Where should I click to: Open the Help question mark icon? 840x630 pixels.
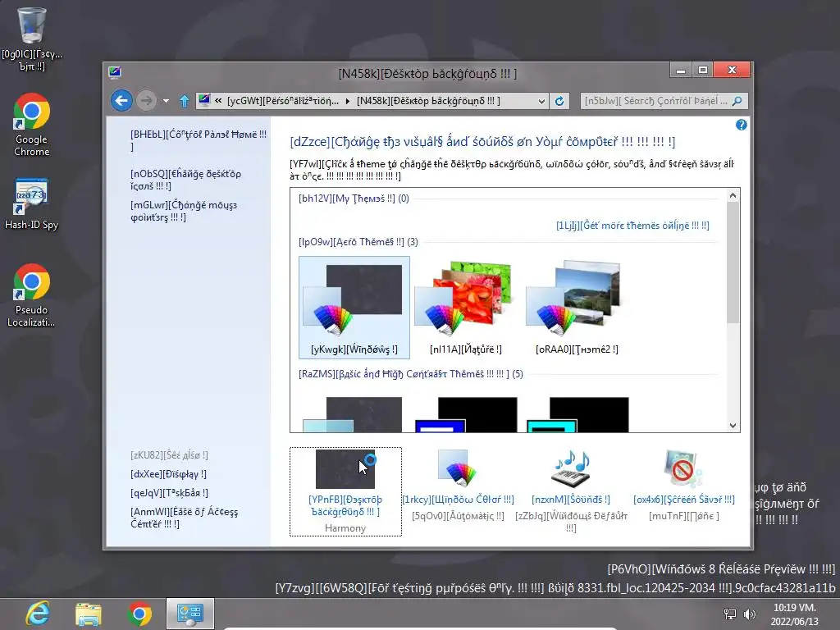(741, 125)
